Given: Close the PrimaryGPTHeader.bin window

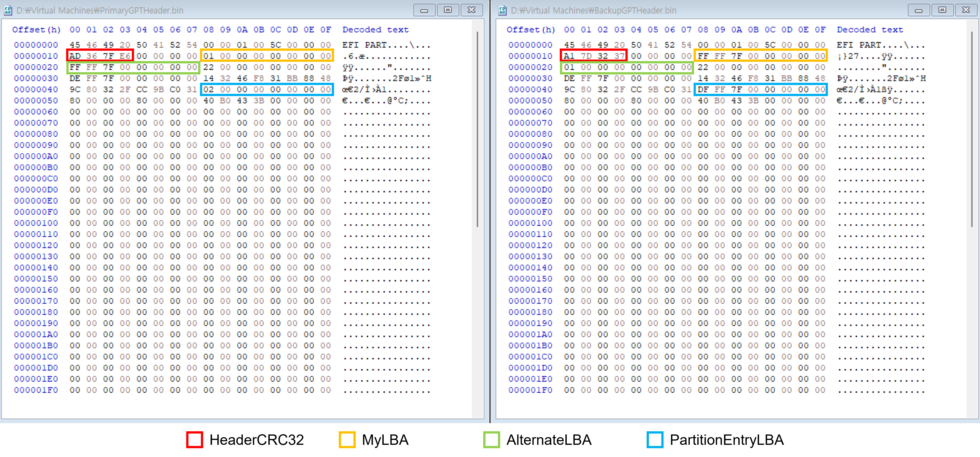Looking at the screenshot, I should (x=471, y=10).
